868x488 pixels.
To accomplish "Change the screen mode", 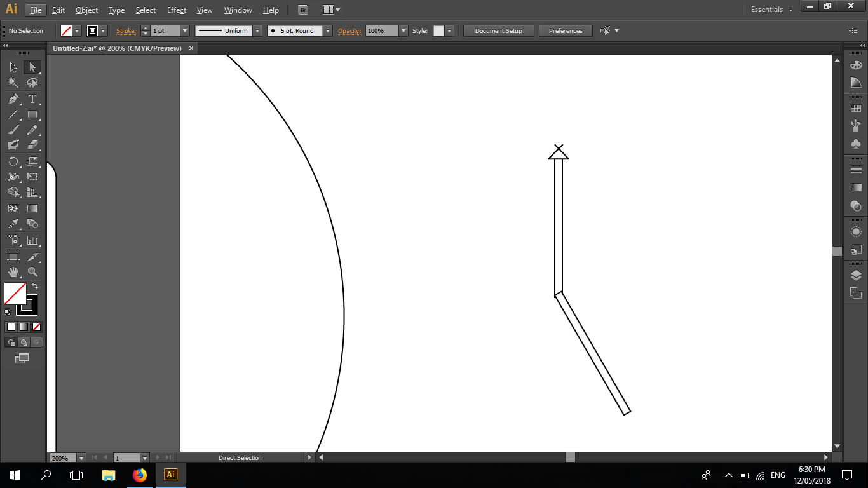I will click(22, 358).
